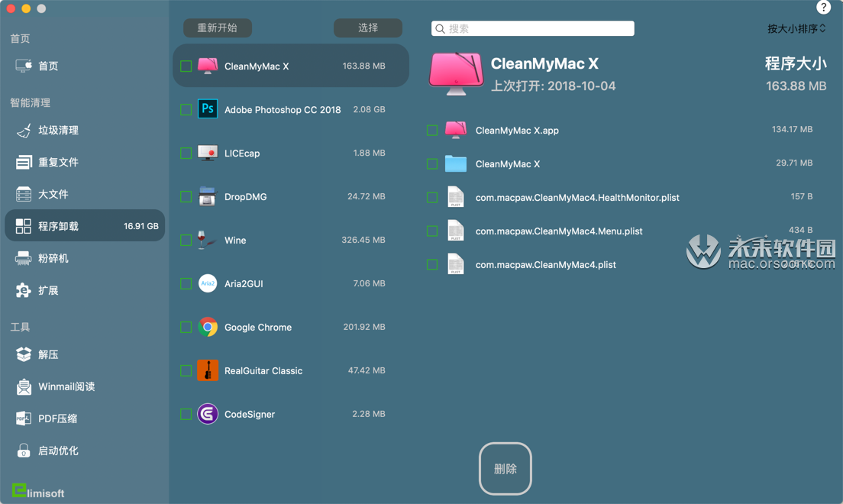Check the CodeSigner checkbox
843x504 pixels.
pyautogui.click(x=186, y=414)
